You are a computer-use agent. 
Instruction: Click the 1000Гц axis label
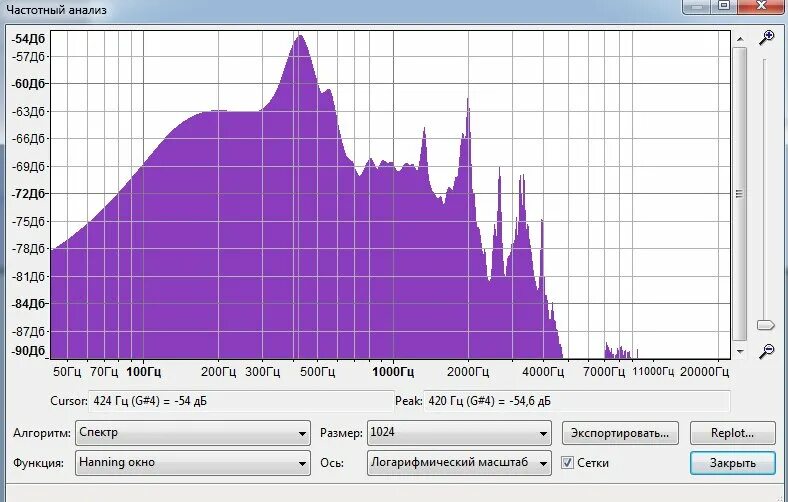[x=393, y=372]
